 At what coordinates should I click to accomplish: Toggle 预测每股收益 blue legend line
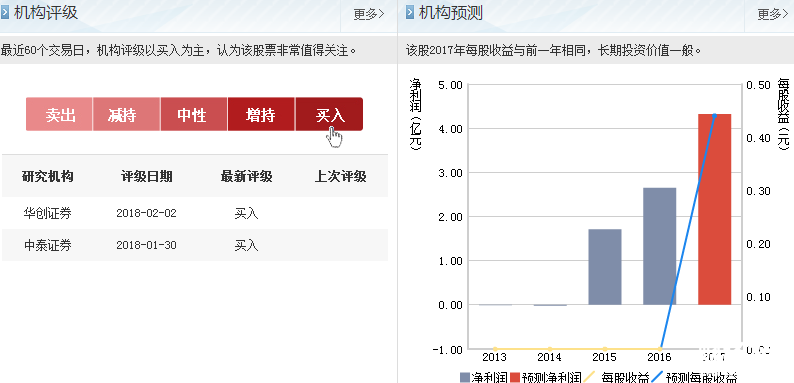coord(656,377)
